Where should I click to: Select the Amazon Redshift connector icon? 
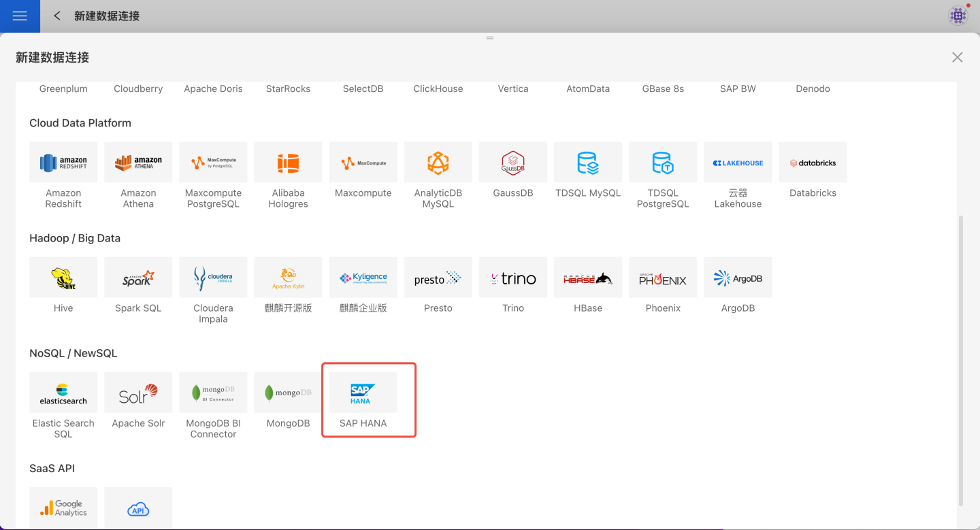pos(63,162)
